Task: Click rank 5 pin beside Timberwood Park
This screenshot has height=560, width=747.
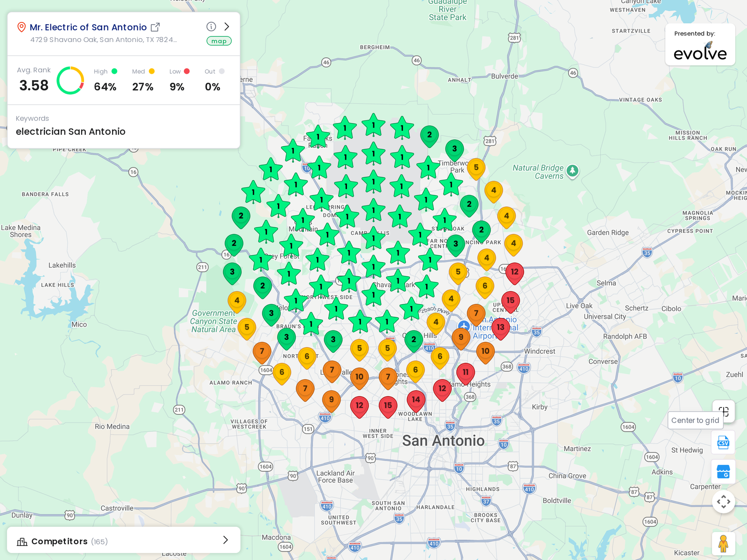Action: click(x=476, y=169)
